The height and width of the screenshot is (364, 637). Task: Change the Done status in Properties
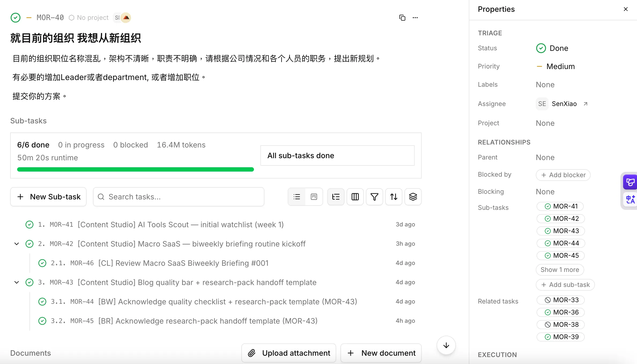point(552,48)
